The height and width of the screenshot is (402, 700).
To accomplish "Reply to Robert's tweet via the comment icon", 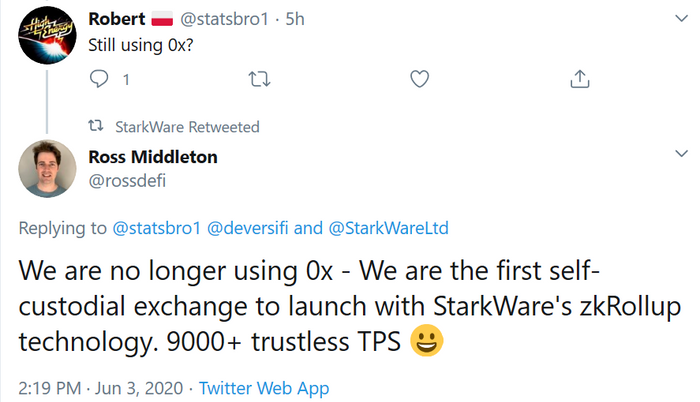I will (x=100, y=79).
